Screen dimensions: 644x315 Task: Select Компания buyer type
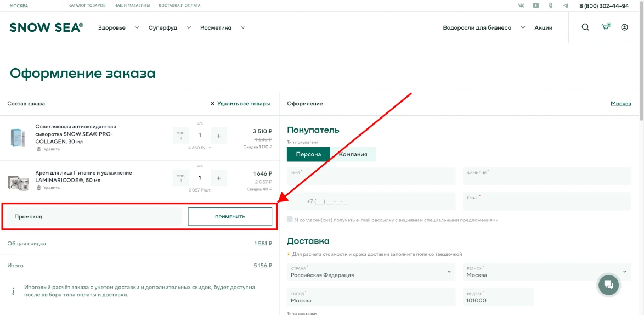click(x=353, y=154)
